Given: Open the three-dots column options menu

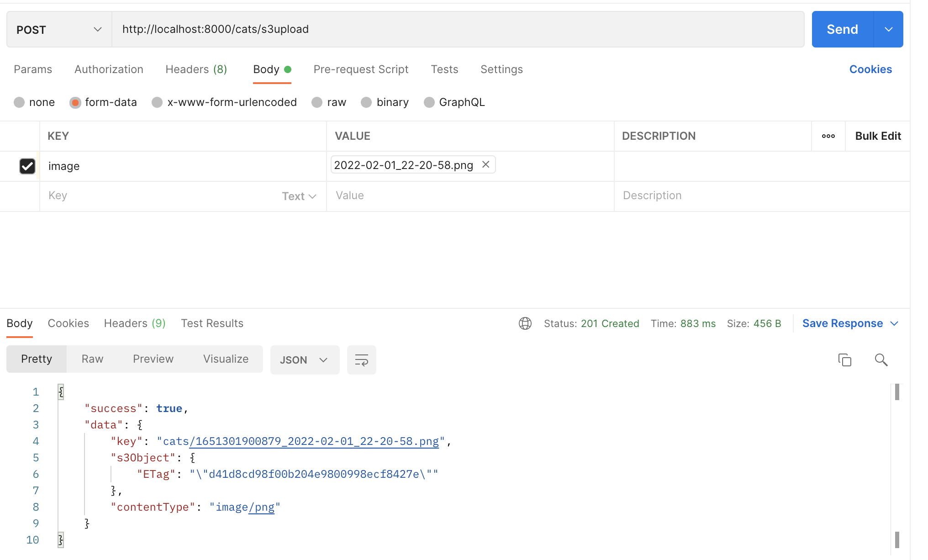Looking at the screenshot, I should [x=828, y=136].
